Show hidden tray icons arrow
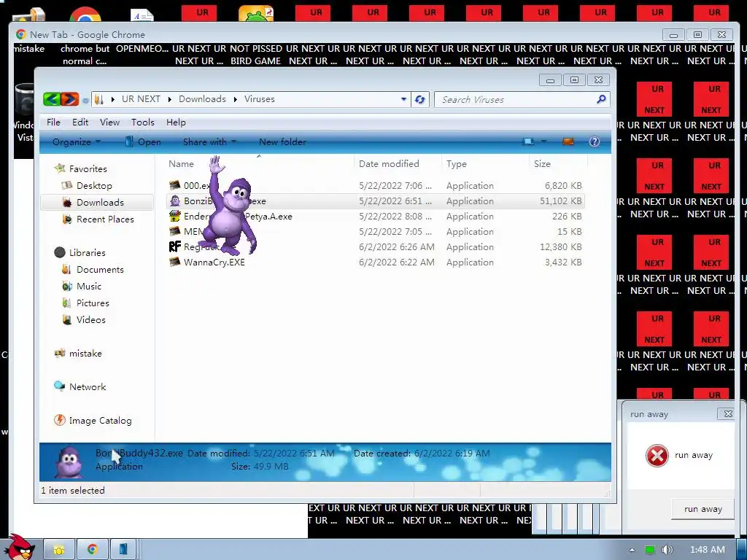The height and width of the screenshot is (560, 747). point(632,550)
